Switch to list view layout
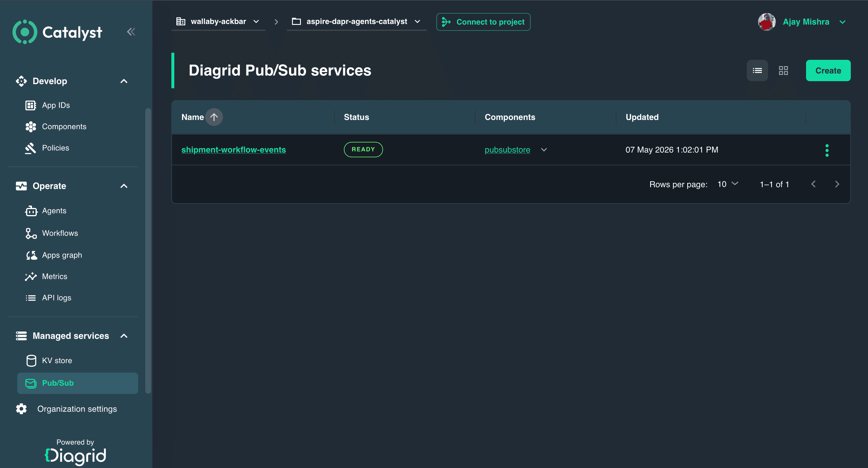The height and width of the screenshot is (468, 868). pos(757,71)
